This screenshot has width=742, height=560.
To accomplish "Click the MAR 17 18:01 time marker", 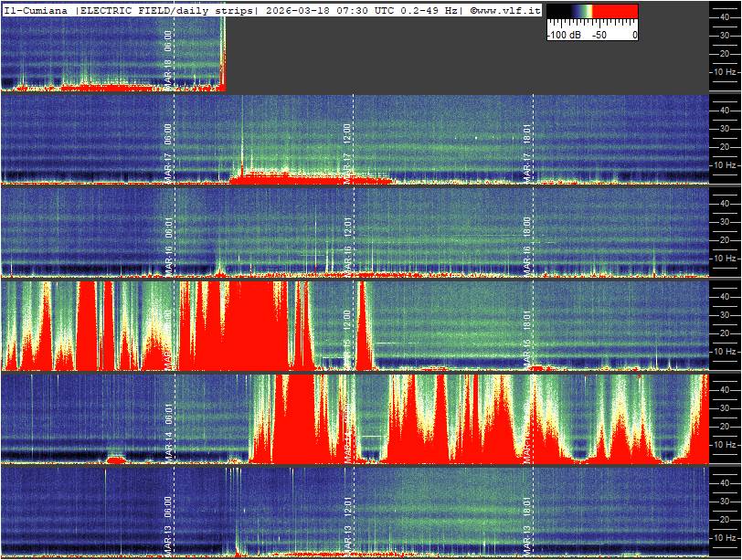I will tap(527, 153).
